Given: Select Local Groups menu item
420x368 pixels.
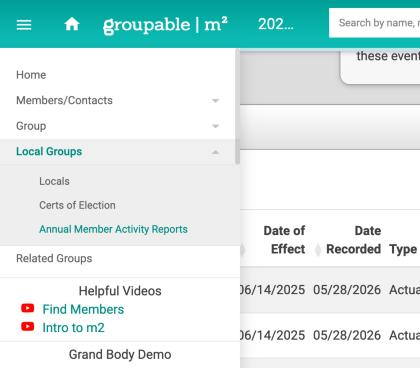Looking at the screenshot, I should point(49,151).
